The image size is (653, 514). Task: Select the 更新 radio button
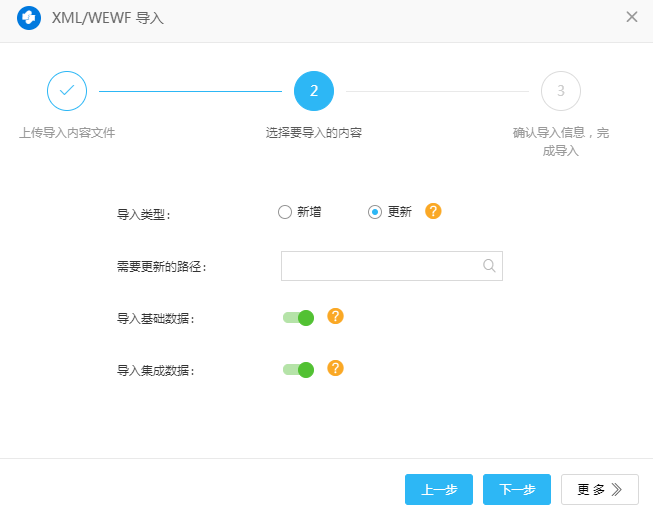pyautogui.click(x=375, y=212)
